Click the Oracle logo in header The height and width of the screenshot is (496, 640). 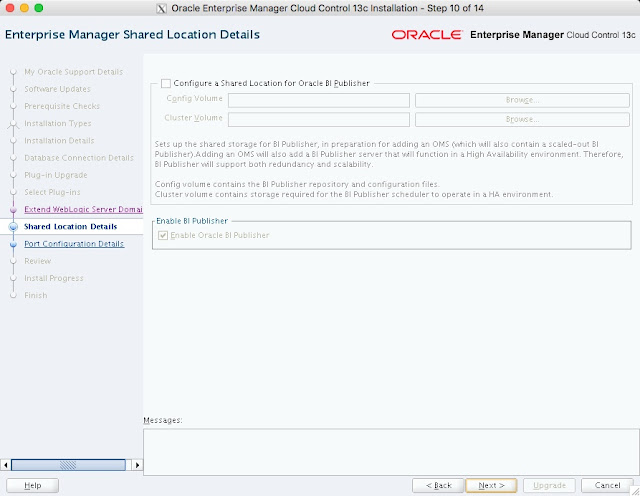coord(427,35)
